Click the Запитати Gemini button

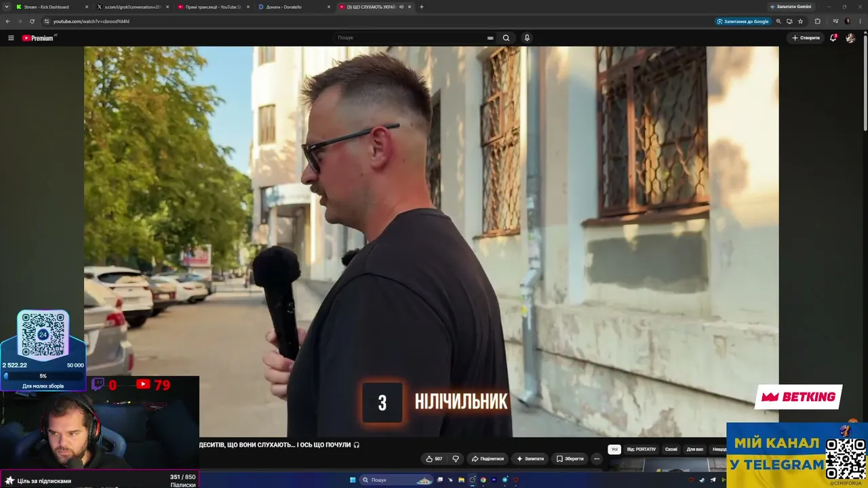(x=791, y=7)
